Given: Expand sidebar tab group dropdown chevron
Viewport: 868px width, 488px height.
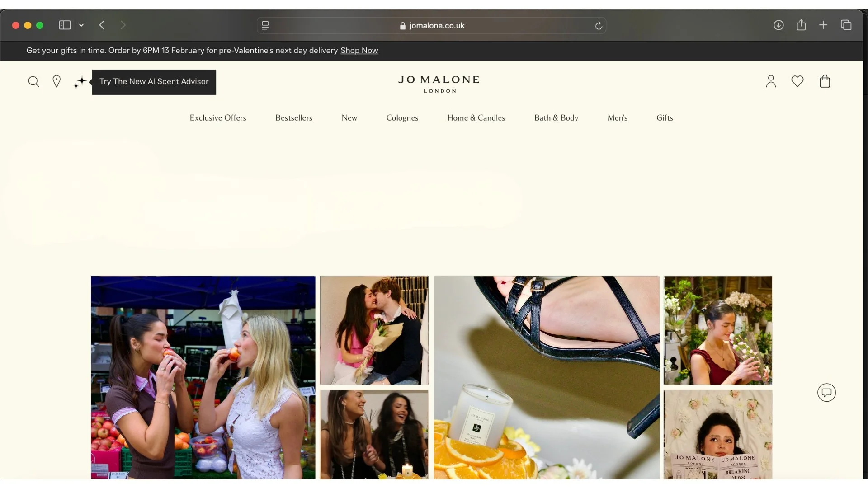Looking at the screenshot, I should [81, 25].
